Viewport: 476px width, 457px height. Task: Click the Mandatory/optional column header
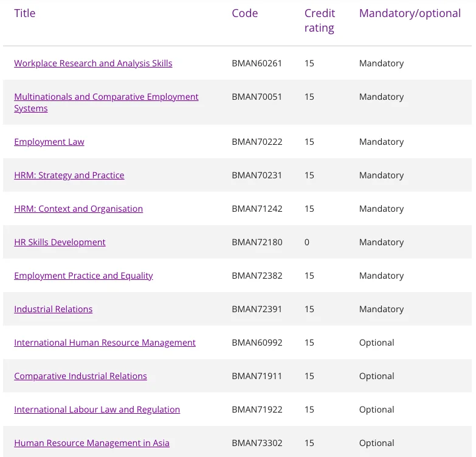click(410, 13)
